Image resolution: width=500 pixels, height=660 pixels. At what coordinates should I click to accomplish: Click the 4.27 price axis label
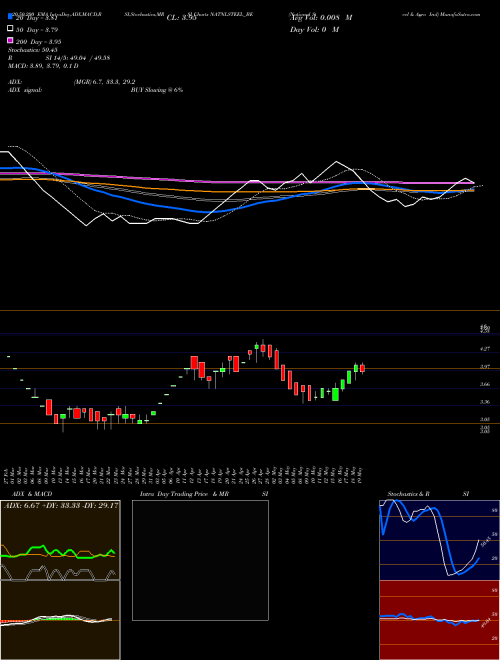485,349
